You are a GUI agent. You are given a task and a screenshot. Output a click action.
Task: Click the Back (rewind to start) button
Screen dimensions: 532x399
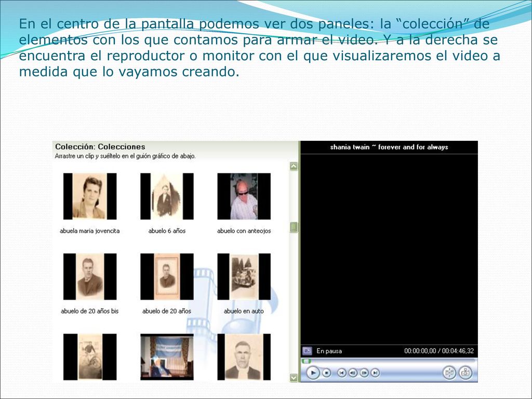click(x=342, y=373)
